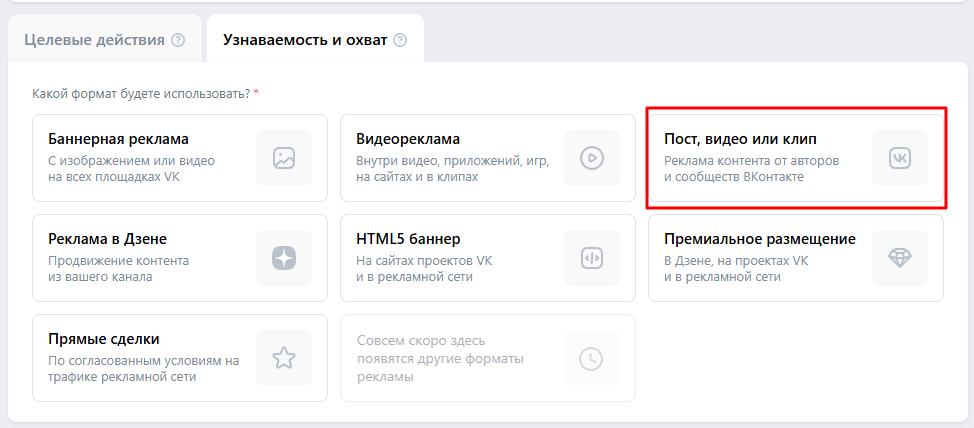Choose the Баннерная реклама format card
The height and width of the screenshot is (428, 974).
point(180,158)
